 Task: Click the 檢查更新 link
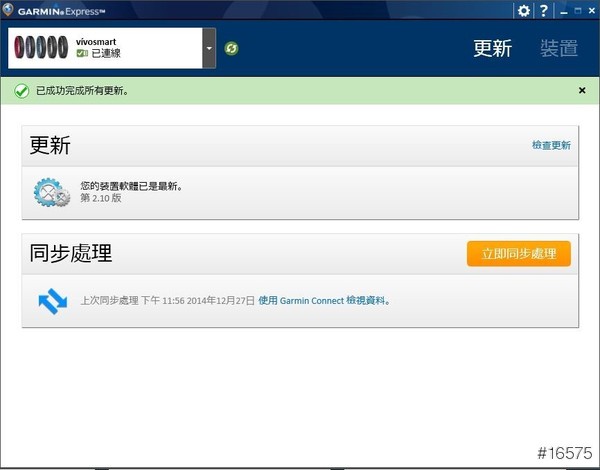pos(551,145)
